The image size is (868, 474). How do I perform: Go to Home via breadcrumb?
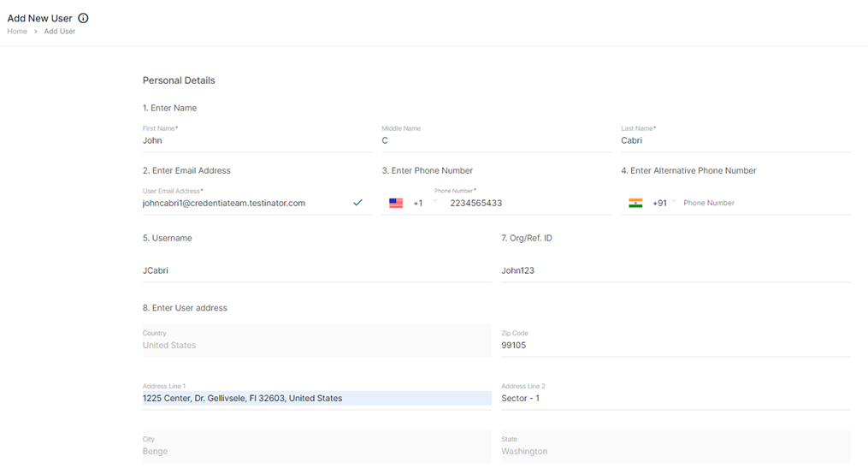(17, 32)
